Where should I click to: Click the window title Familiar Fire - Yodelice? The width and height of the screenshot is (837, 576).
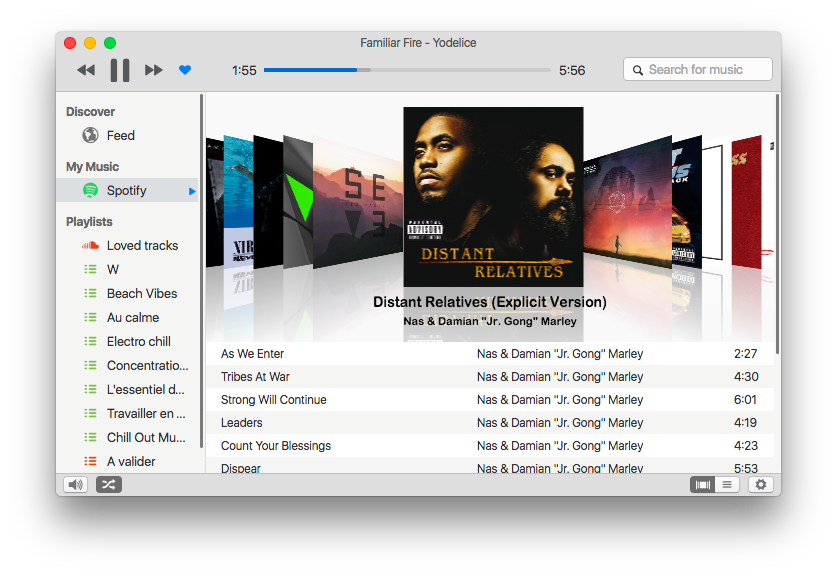click(x=418, y=43)
